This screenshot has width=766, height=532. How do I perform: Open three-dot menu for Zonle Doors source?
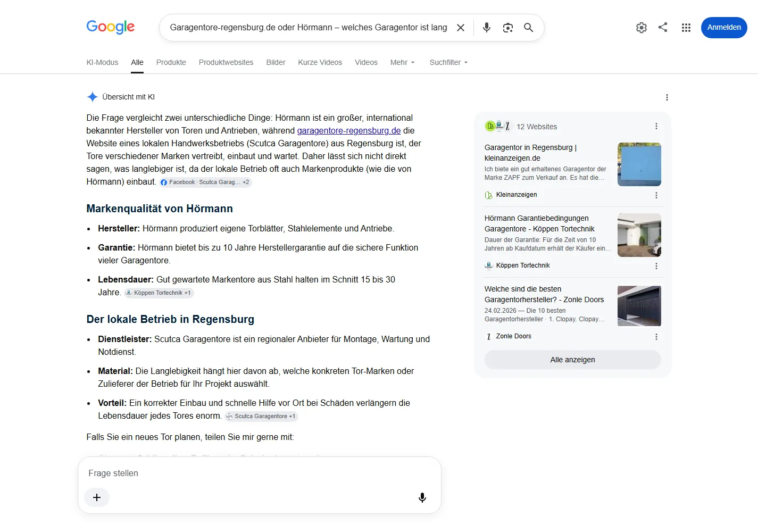(x=656, y=337)
